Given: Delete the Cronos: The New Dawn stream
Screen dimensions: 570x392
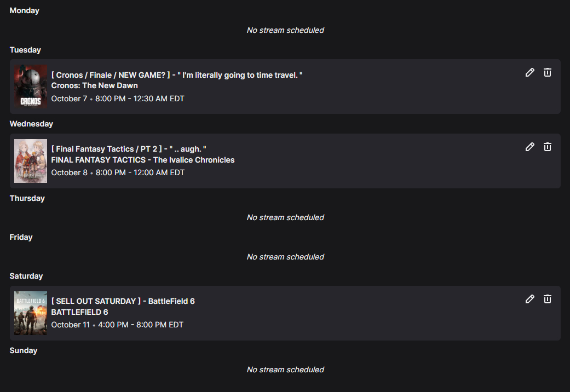Looking at the screenshot, I should [548, 72].
